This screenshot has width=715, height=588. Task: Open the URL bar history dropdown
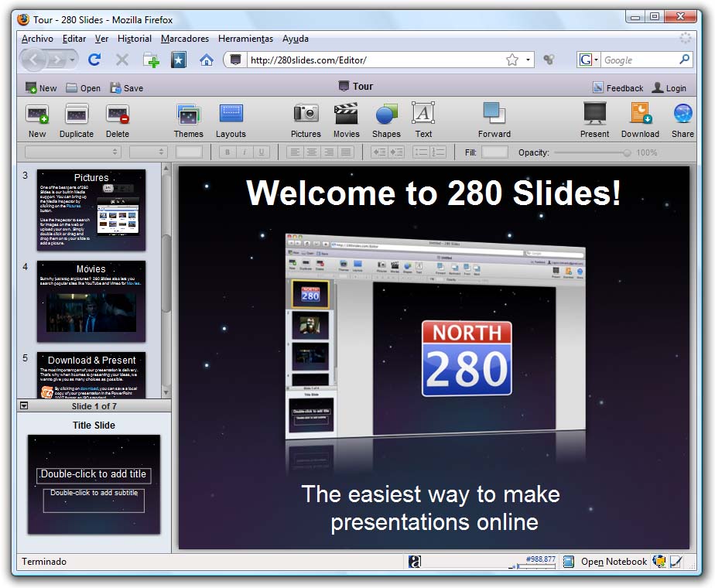[x=528, y=60]
